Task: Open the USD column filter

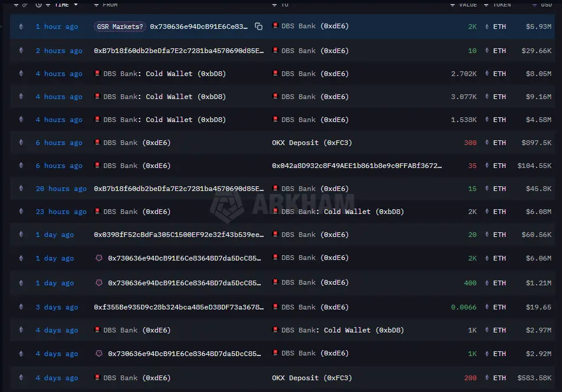Action: (x=534, y=5)
